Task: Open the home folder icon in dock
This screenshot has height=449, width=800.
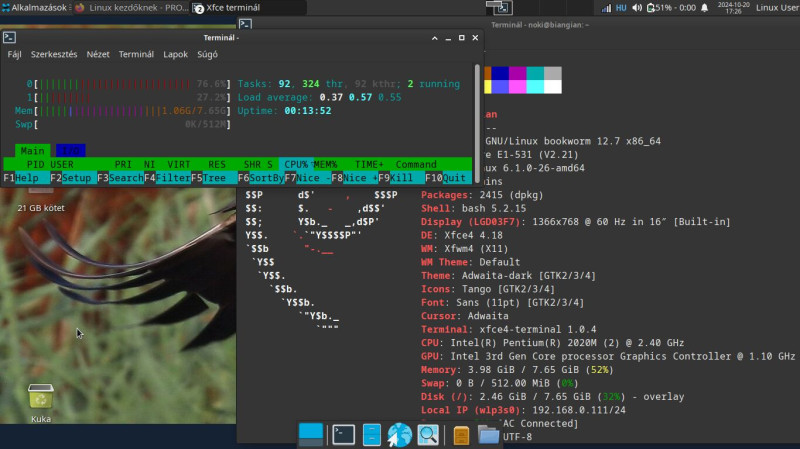Action: [488, 435]
